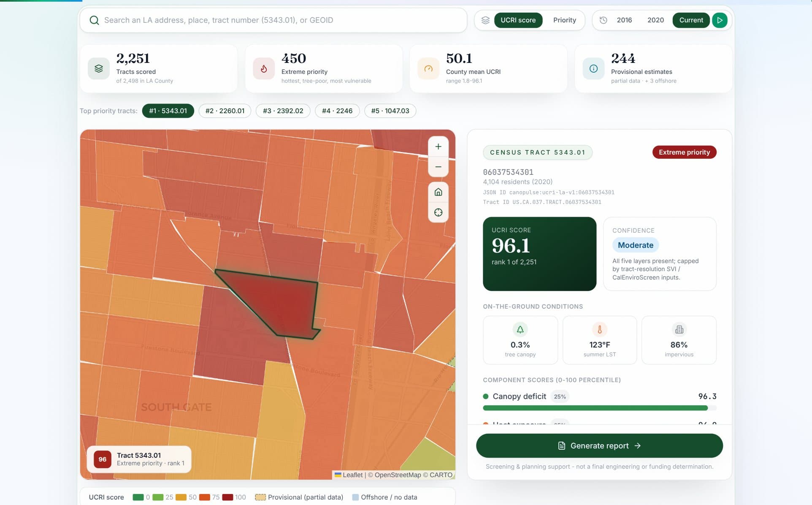The width and height of the screenshot is (812, 505).
Task: Click the Offshore / no data legend swatch
Action: click(x=355, y=497)
